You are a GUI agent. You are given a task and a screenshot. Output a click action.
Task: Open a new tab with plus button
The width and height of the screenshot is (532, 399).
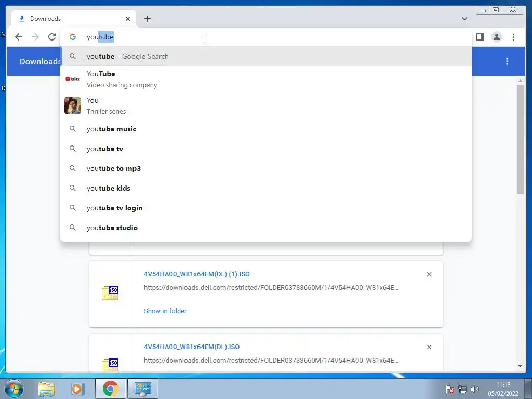point(147,19)
